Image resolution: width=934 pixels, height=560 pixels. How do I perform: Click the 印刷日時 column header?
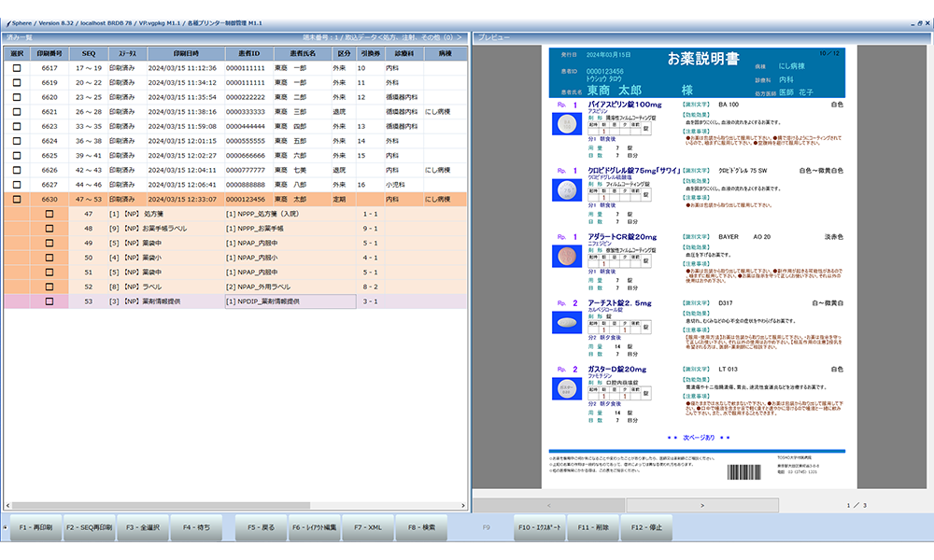tap(186, 53)
